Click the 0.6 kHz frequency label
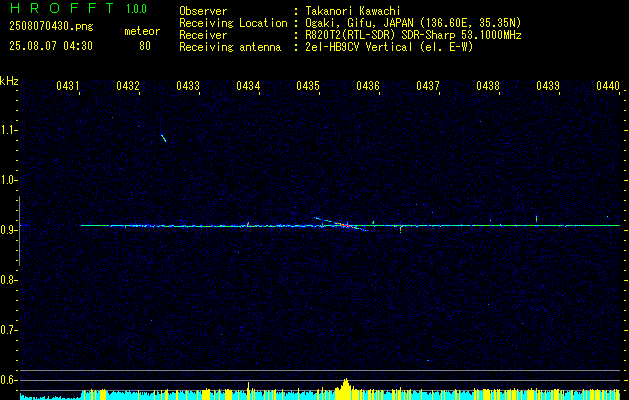Screen dimensions: 629x400 coord(8,380)
